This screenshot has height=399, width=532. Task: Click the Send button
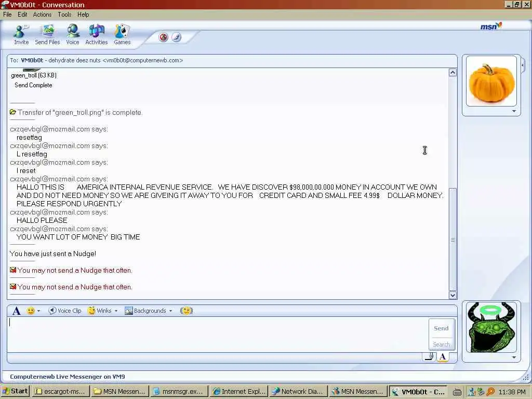pyautogui.click(x=441, y=328)
